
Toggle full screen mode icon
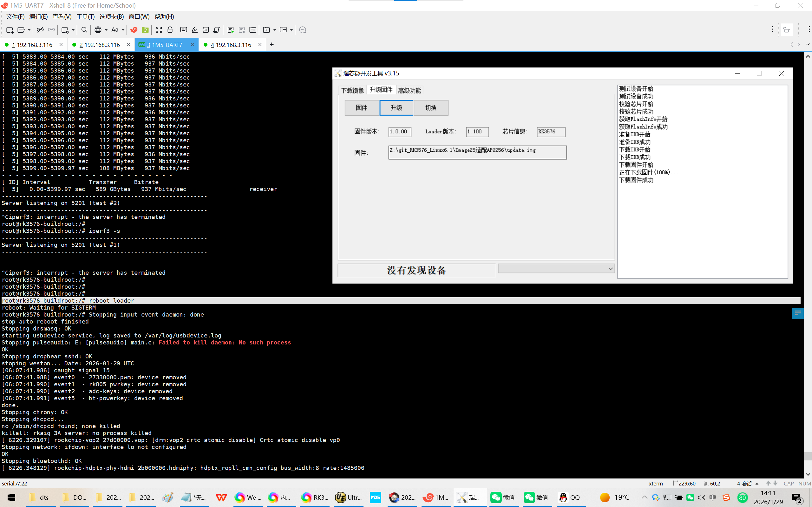pos(159,30)
